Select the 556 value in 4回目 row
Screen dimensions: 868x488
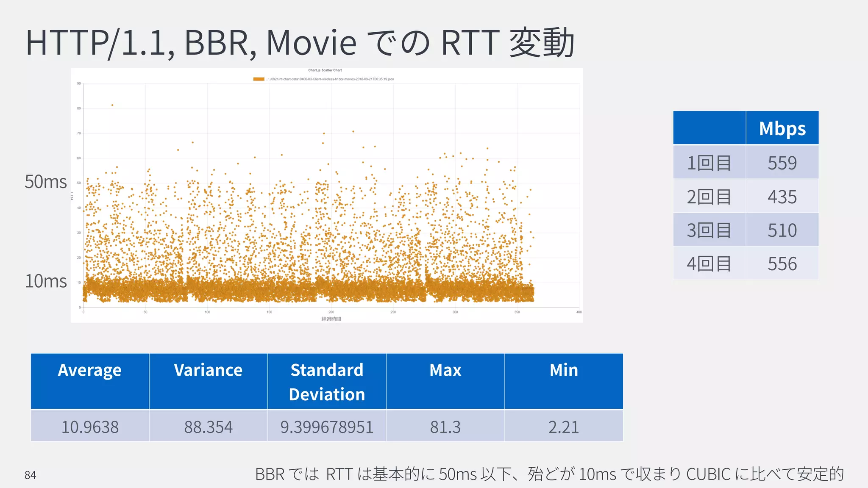[782, 263]
